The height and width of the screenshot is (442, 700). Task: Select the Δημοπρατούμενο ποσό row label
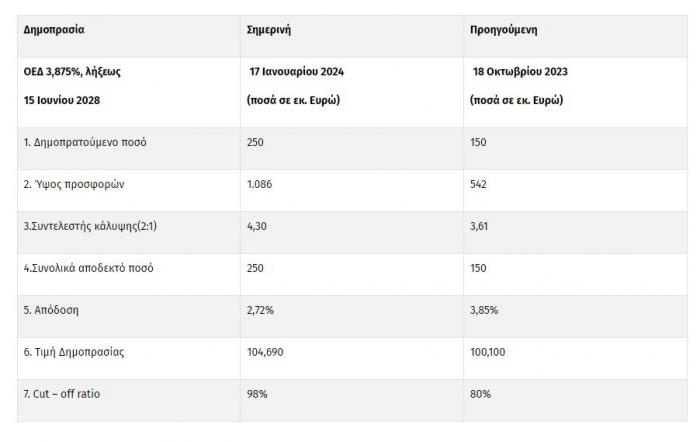(85, 142)
